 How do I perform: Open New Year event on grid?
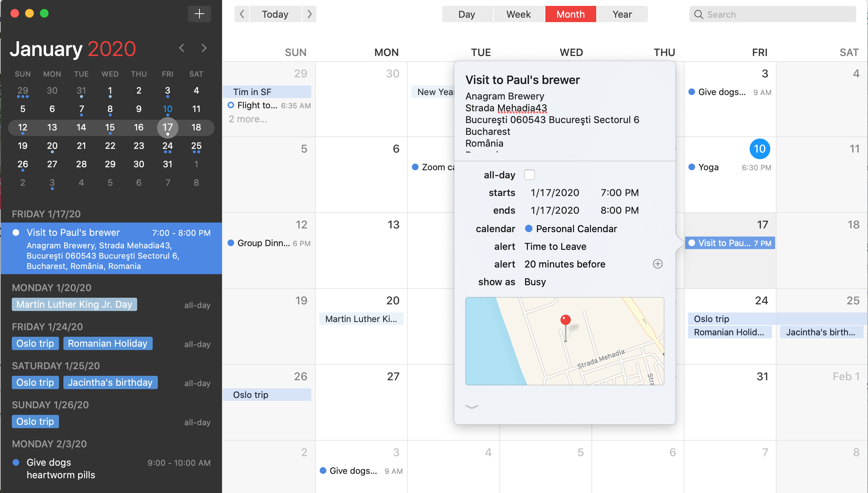(x=434, y=92)
